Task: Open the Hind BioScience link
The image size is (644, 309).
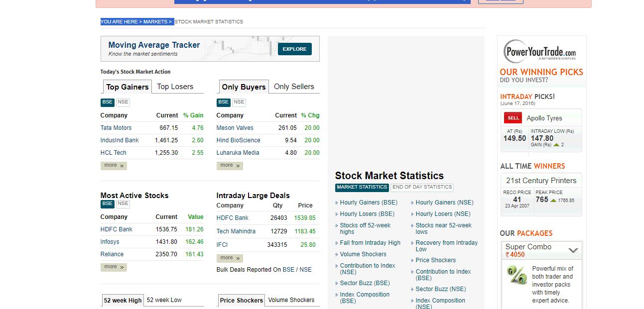Action: (x=239, y=140)
